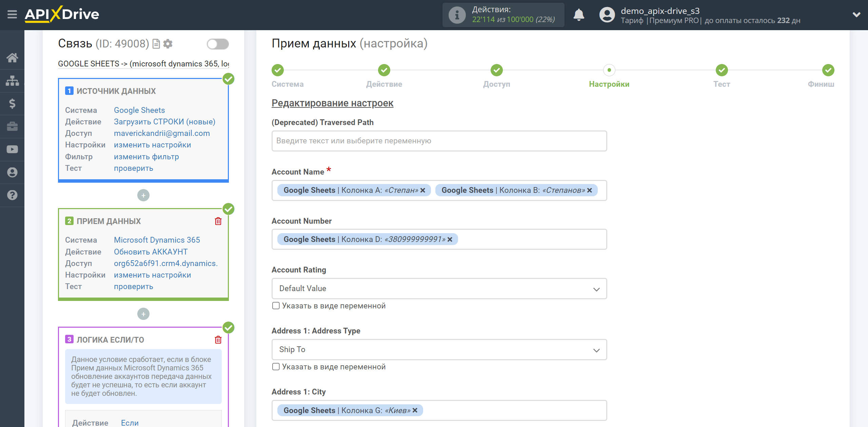
Task: Open connection settings gear icon
Action: tap(168, 44)
